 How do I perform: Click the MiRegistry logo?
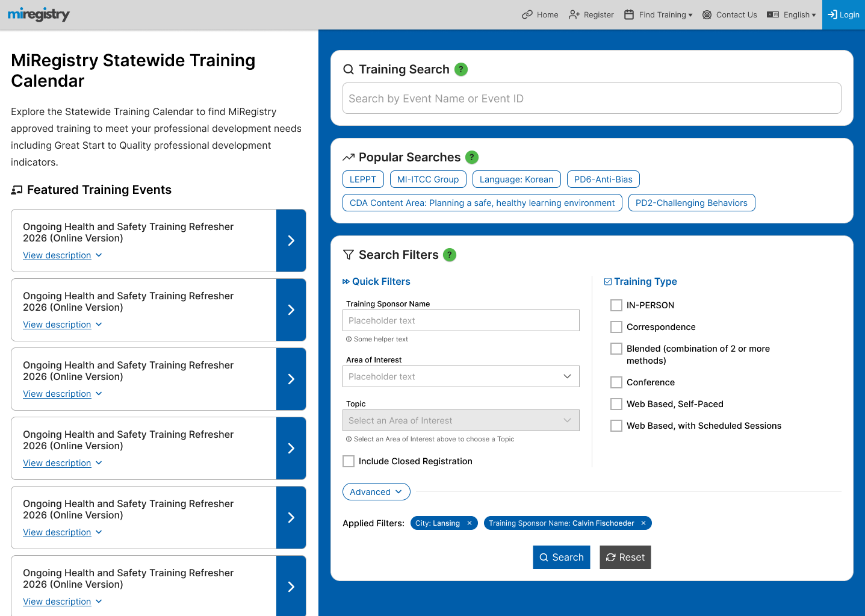click(39, 14)
